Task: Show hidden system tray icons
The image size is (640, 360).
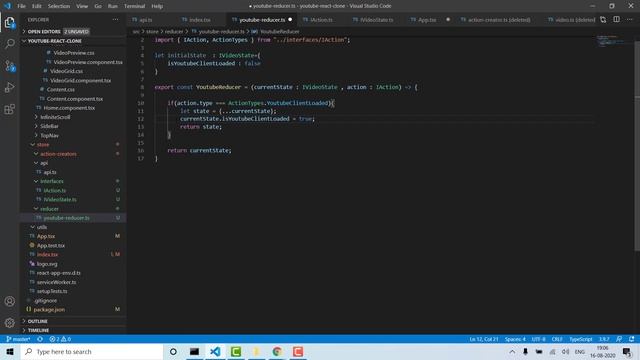Action: 512,351
